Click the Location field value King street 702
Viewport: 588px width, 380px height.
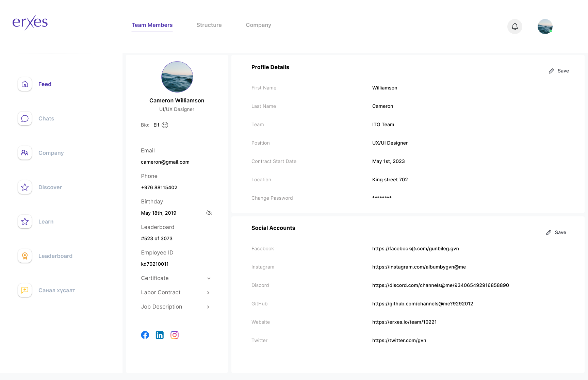tap(390, 180)
